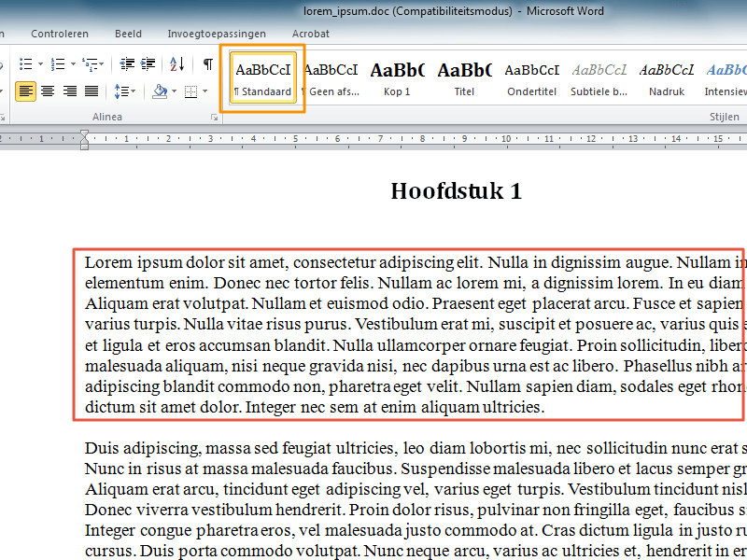Open the multilevel list dropdown arrow

pos(102,63)
